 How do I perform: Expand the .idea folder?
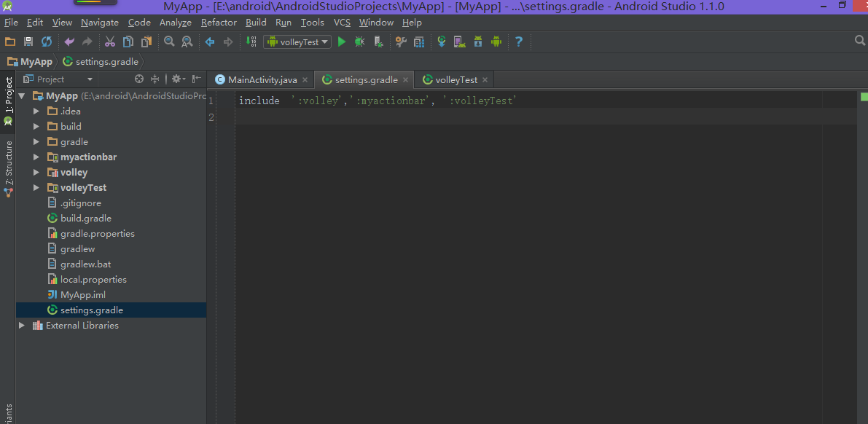36,111
